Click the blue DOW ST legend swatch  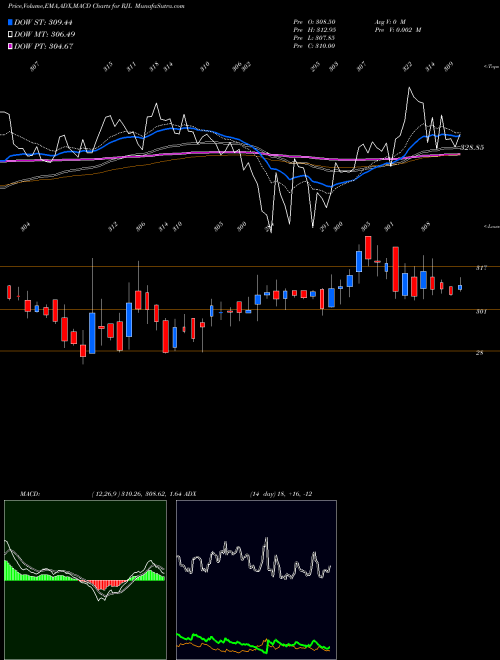pyautogui.click(x=11, y=22)
